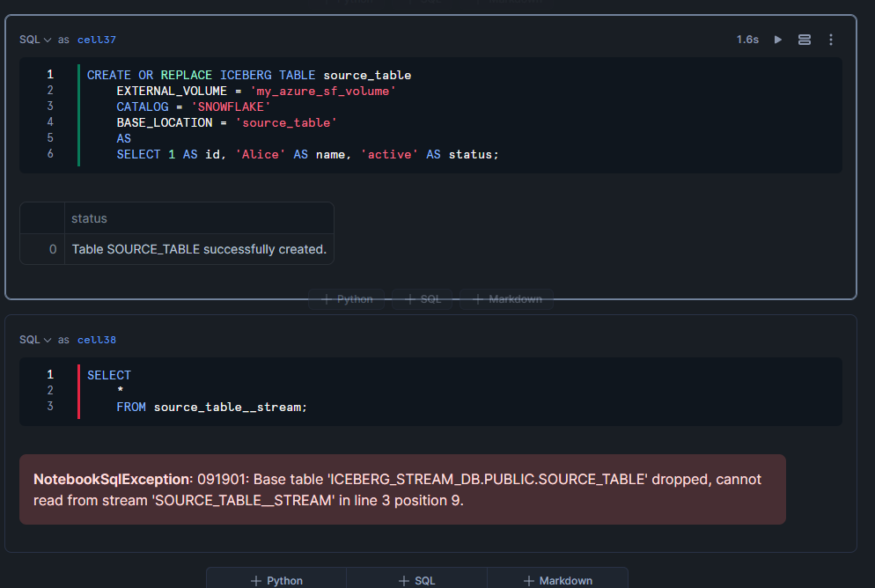Change cell38 language via SQL dropdown
The height and width of the screenshot is (588, 875).
click(x=35, y=340)
